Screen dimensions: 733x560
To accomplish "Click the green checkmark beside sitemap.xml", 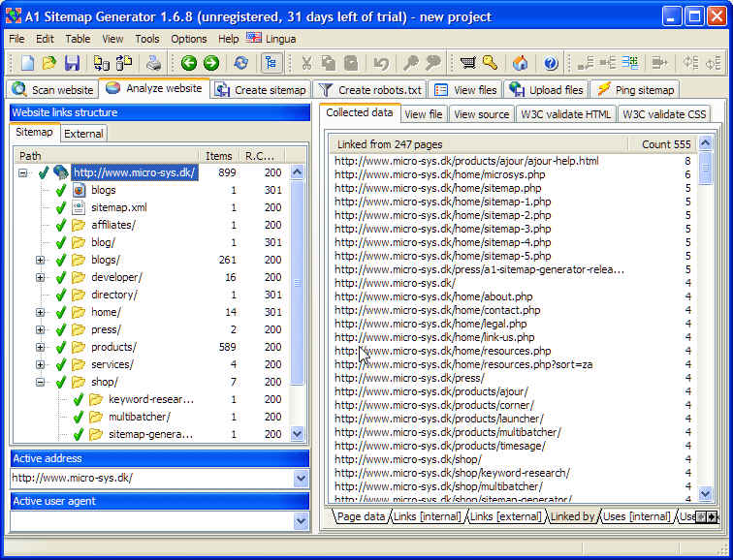I will coord(61,207).
